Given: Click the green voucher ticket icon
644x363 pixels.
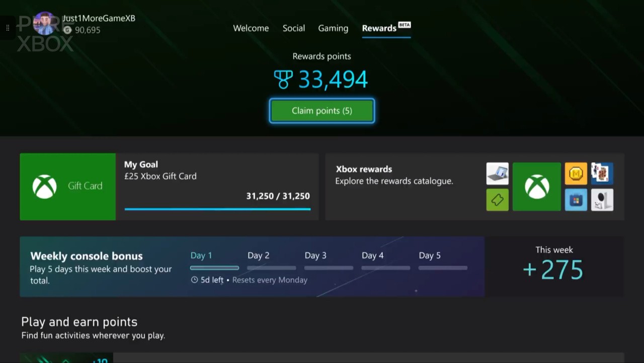Looking at the screenshot, I should pyautogui.click(x=497, y=200).
